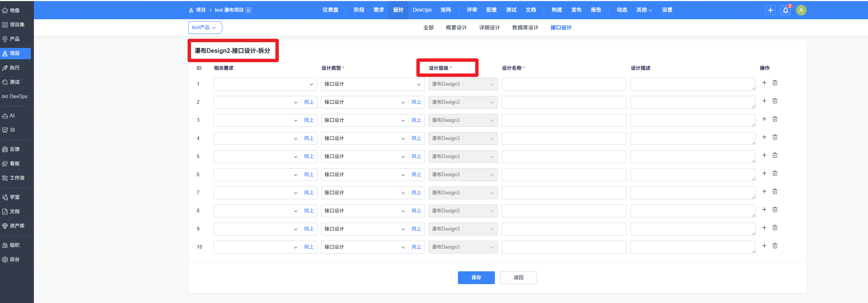Add a row after row 3
The width and height of the screenshot is (868, 303).
point(764,119)
